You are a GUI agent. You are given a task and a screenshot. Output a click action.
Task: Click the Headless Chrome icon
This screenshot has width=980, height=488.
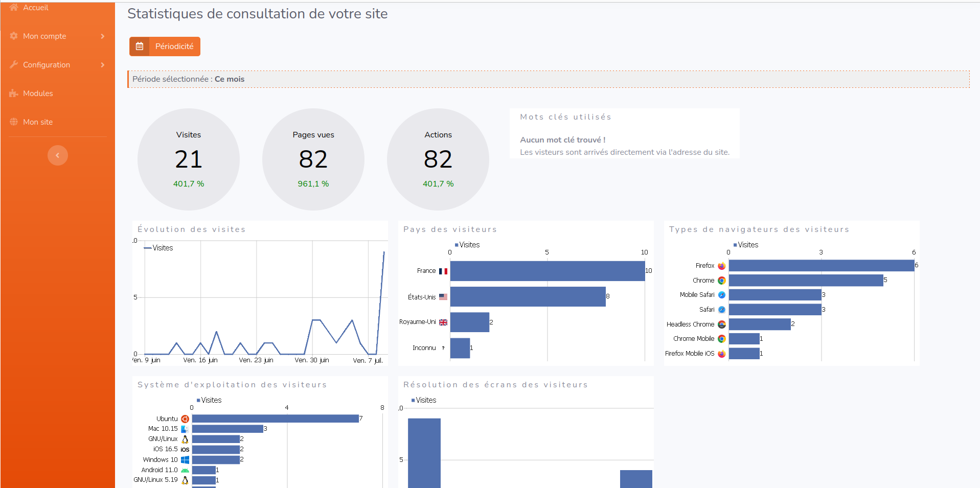pyautogui.click(x=722, y=324)
